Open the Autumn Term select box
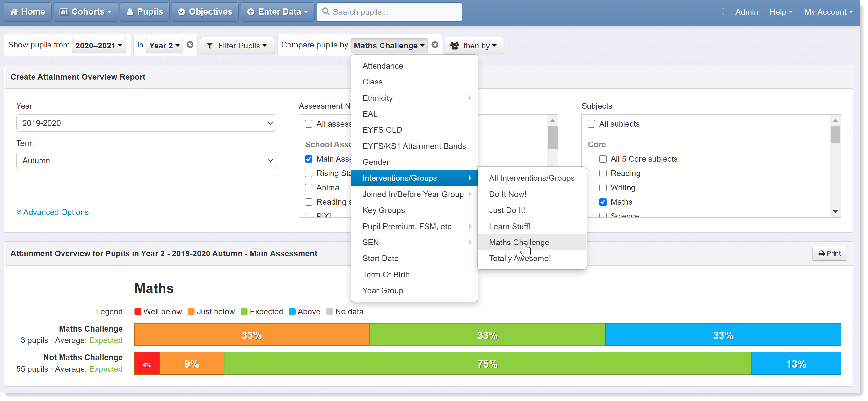The image size is (868, 401). [146, 161]
